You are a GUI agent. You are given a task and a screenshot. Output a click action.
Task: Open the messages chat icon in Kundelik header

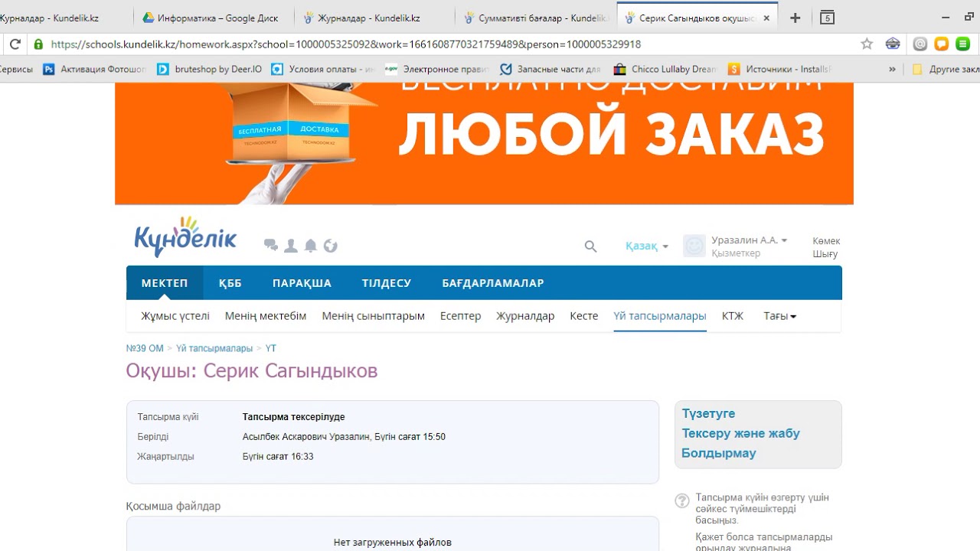pos(271,246)
